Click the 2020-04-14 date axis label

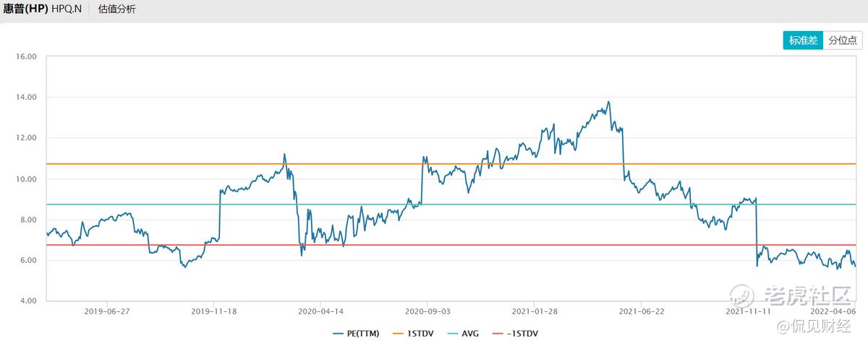coord(320,311)
